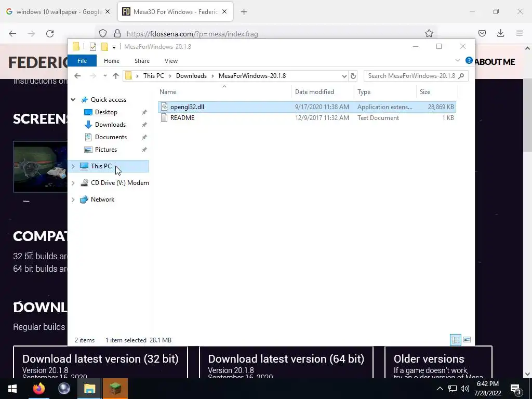Expand the Network tree node

coord(73,199)
